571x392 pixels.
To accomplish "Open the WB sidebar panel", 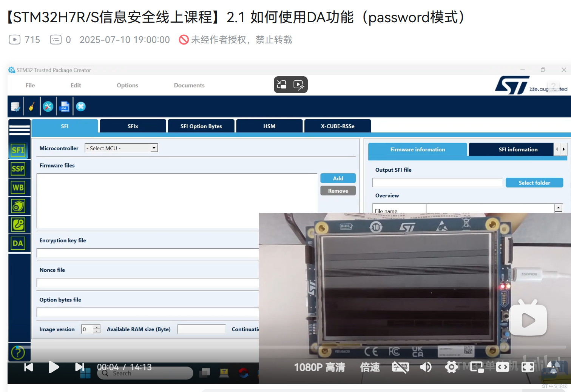I will coord(18,188).
